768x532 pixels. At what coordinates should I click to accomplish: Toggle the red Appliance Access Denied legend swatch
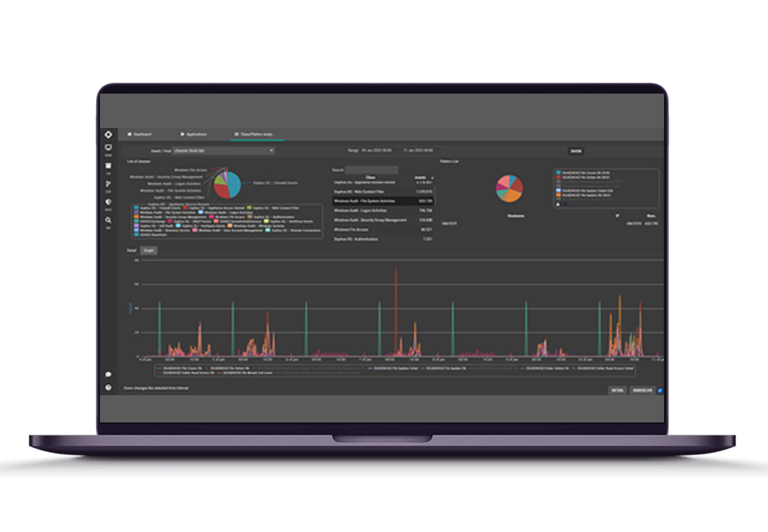(186, 208)
